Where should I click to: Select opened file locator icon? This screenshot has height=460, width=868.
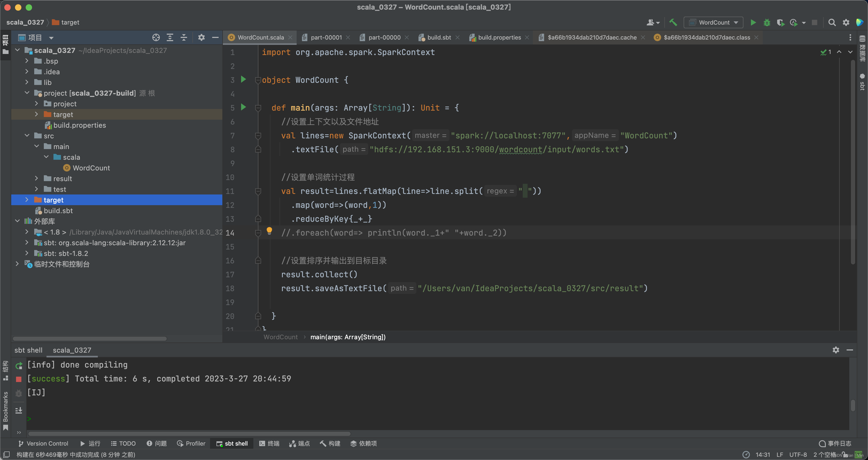coord(156,37)
